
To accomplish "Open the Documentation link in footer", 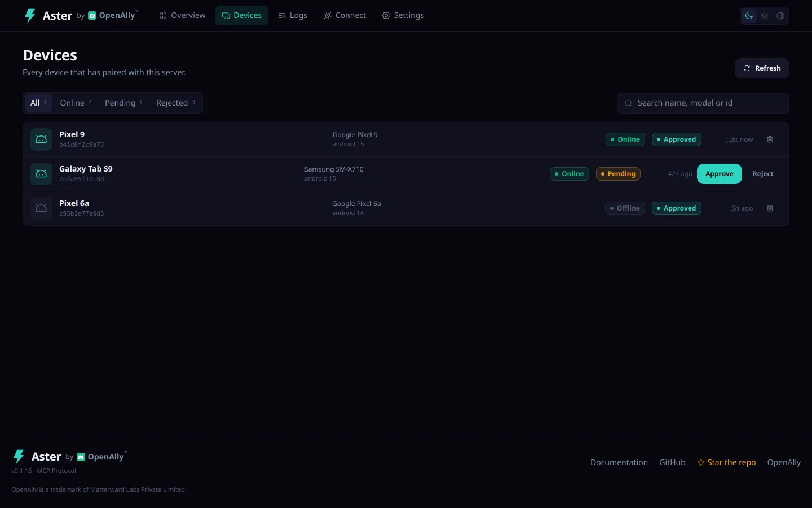I will click(x=619, y=462).
